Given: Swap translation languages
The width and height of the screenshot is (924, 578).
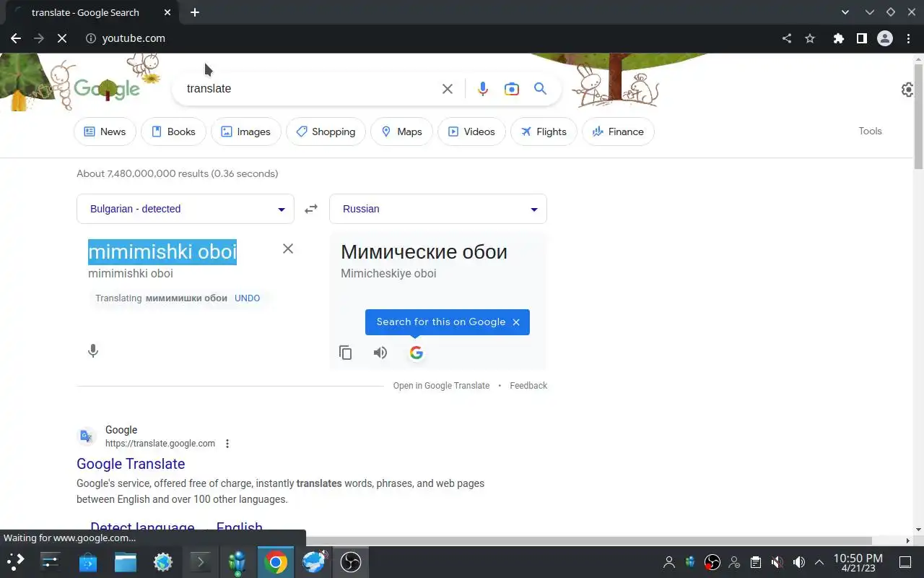Looking at the screenshot, I should pyautogui.click(x=311, y=209).
